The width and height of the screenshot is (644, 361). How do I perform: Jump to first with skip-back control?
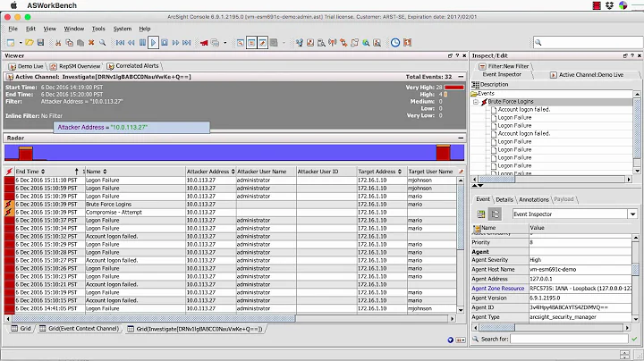tap(120, 43)
